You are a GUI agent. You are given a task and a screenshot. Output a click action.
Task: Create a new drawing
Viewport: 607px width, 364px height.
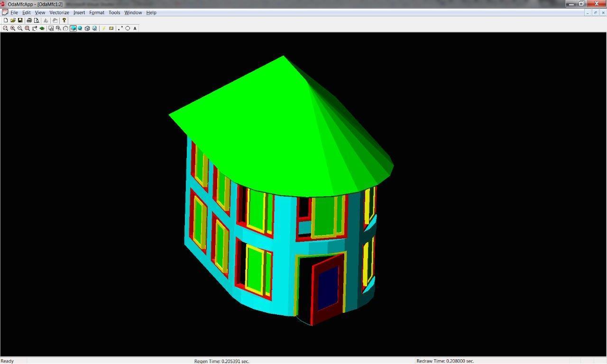5,20
